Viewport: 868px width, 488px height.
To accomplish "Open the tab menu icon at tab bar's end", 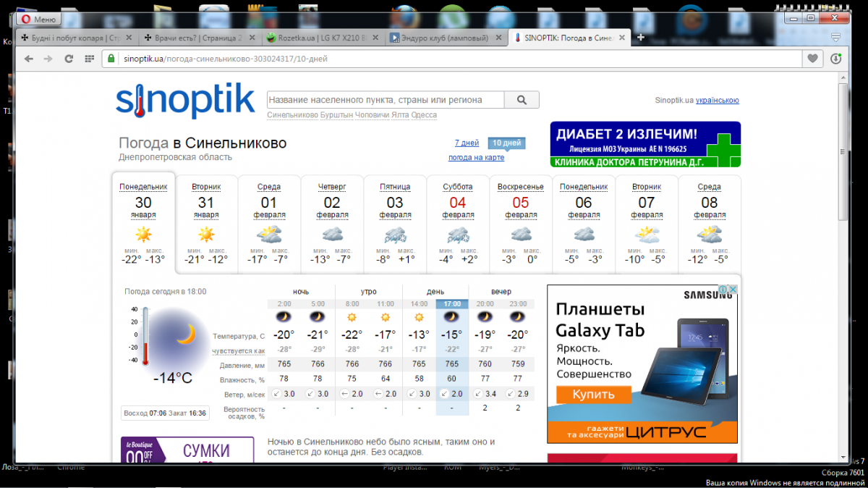I will point(836,38).
